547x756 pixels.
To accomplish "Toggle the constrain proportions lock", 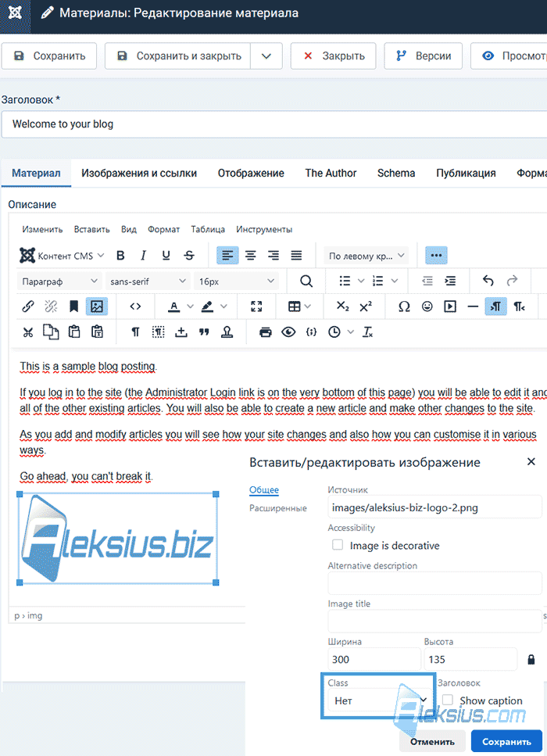I will click(531, 659).
